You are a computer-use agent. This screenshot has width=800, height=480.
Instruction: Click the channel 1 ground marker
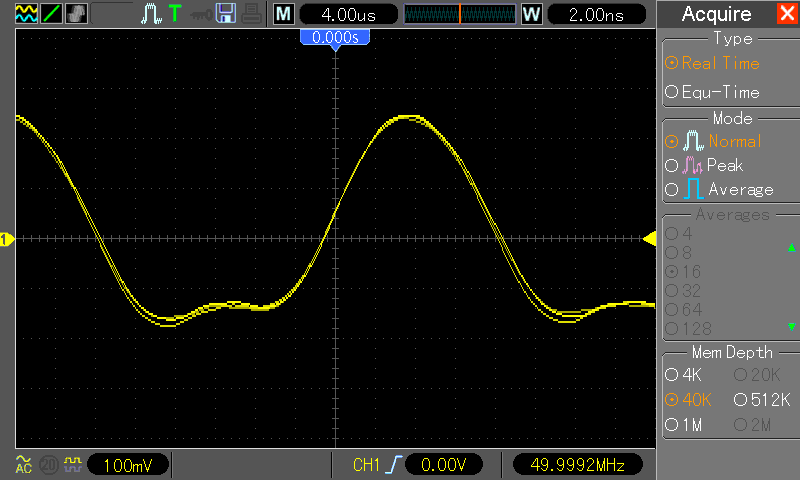pos(7,239)
